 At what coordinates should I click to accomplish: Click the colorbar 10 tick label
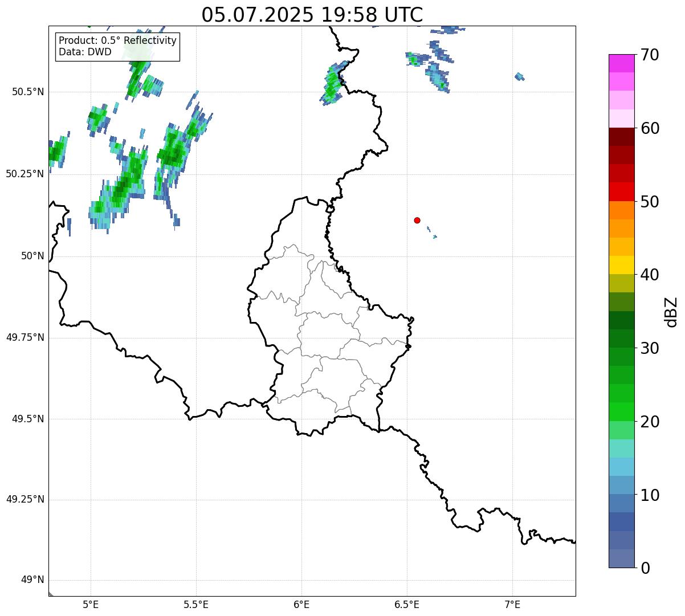[x=650, y=495]
